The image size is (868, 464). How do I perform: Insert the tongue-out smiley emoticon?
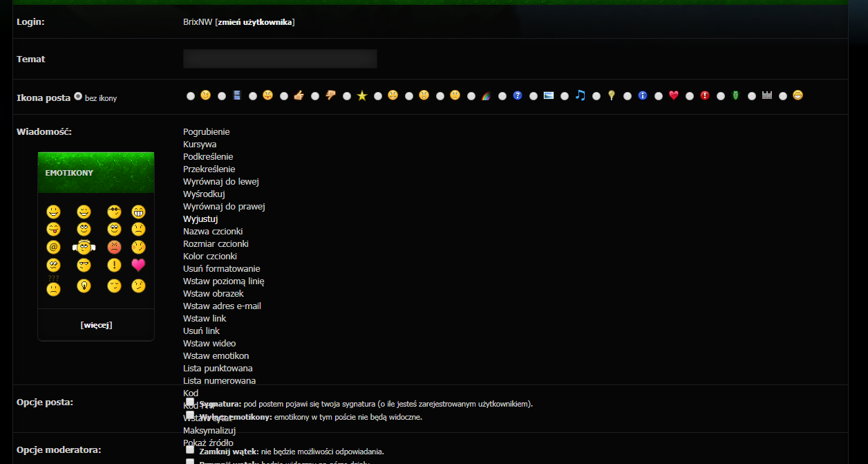pyautogui.click(x=54, y=229)
